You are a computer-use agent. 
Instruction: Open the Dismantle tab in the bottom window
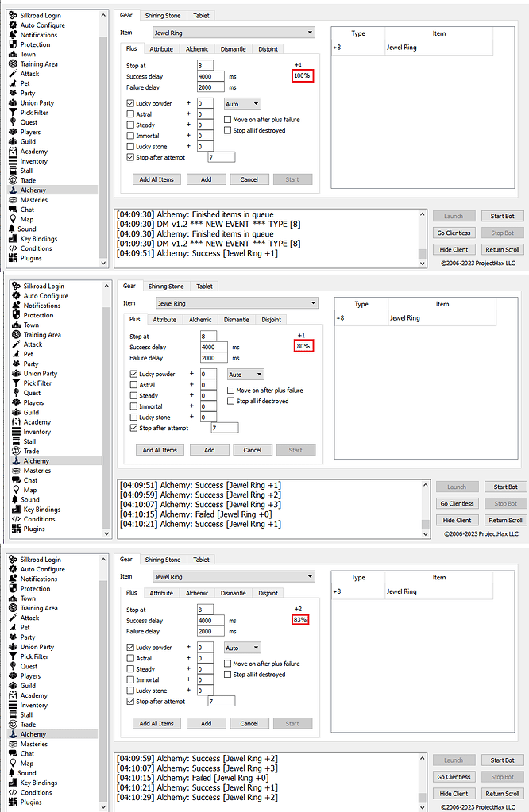point(234,593)
